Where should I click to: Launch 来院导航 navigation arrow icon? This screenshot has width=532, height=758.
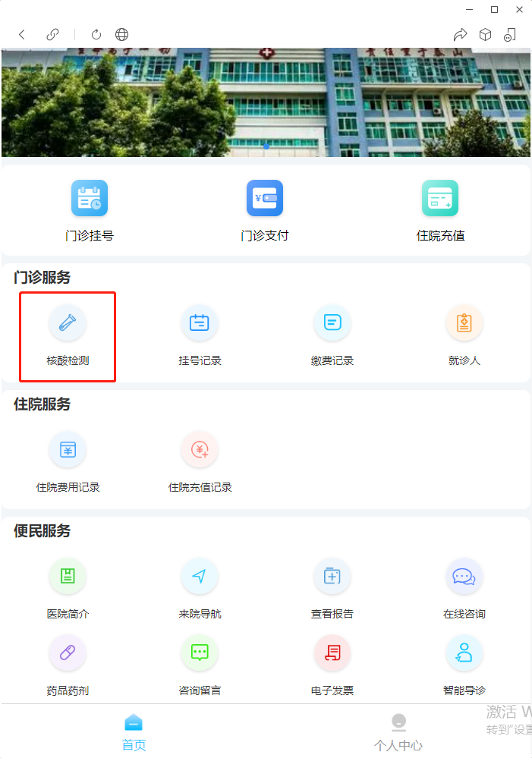coord(200,576)
